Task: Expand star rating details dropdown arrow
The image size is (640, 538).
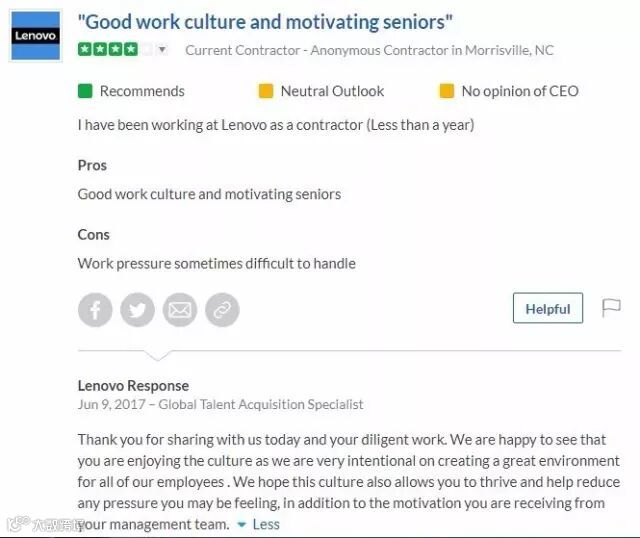Action: 163,50
